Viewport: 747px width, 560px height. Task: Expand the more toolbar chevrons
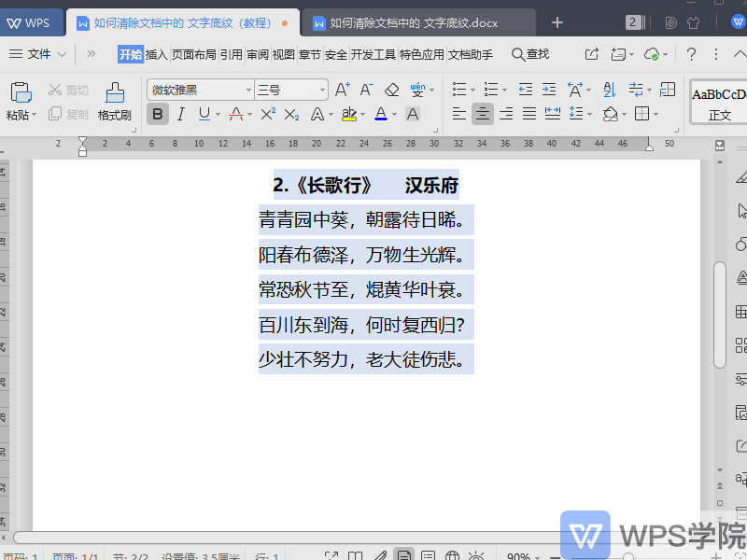91,54
